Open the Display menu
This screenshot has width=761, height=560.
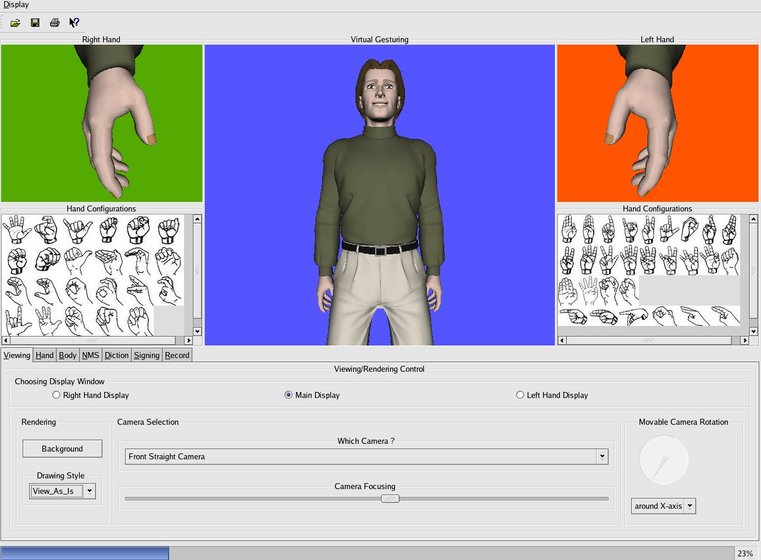16,5
